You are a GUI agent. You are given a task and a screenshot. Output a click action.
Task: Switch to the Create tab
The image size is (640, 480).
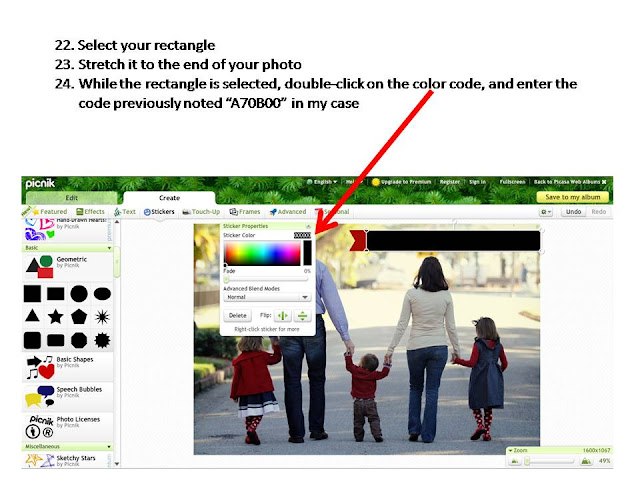click(x=169, y=198)
